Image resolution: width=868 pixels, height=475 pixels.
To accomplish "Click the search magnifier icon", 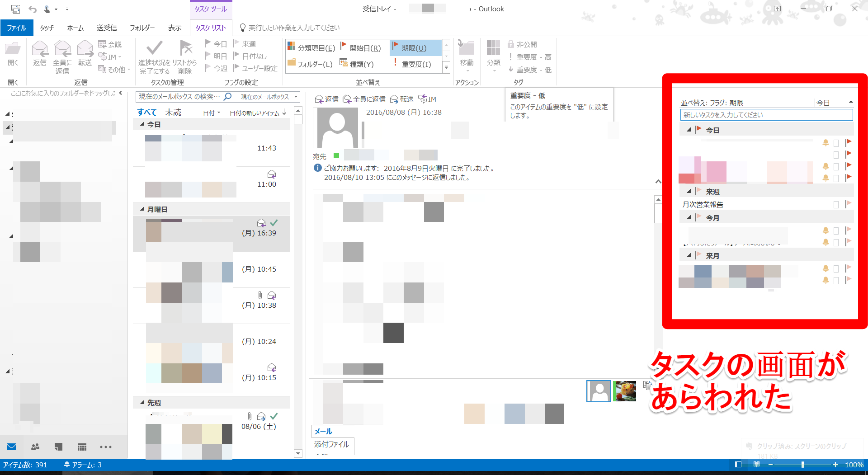I will (x=228, y=96).
